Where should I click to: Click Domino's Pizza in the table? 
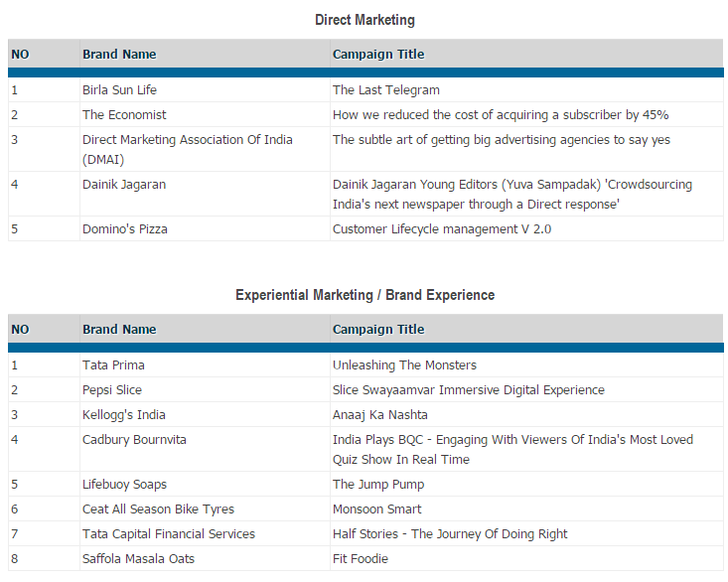125,229
